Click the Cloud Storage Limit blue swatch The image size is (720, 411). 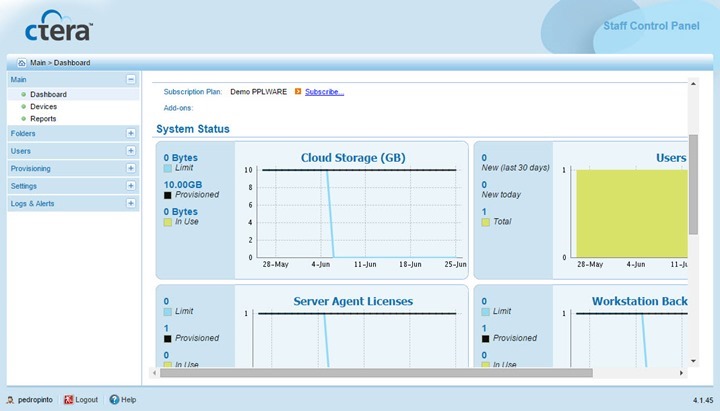168,169
